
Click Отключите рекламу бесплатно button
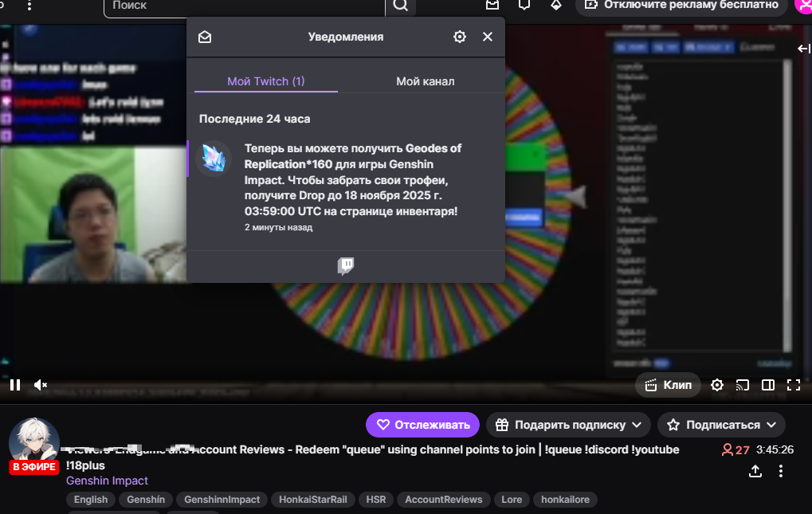(681, 6)
